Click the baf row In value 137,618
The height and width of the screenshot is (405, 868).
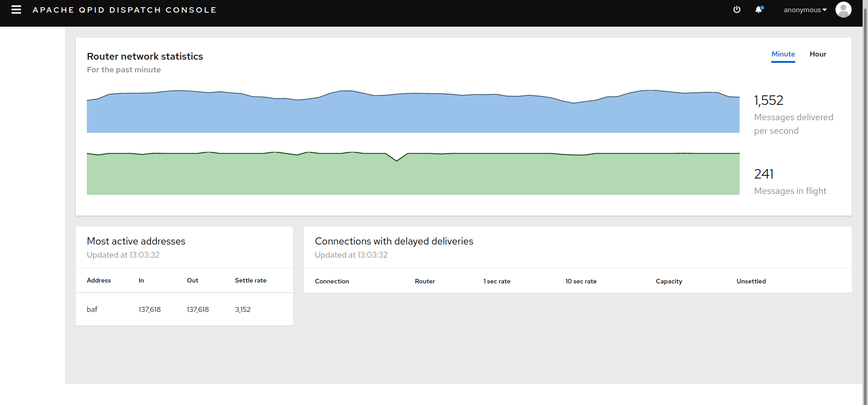coord(150,310)
